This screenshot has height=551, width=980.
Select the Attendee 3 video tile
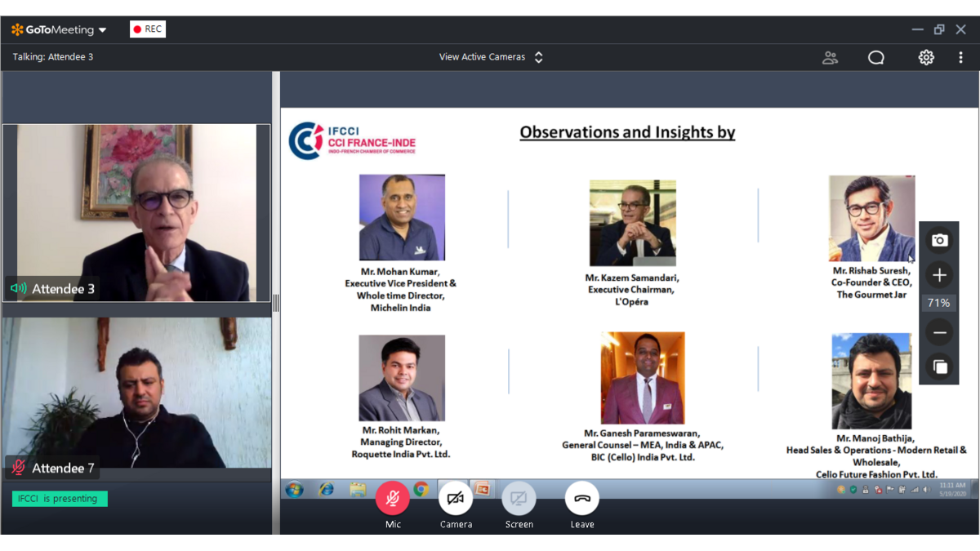click(x=136, y=213)
